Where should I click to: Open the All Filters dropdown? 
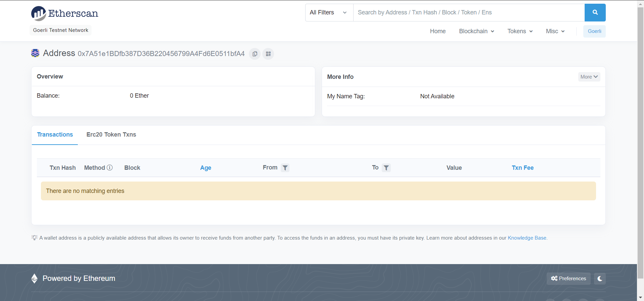coord(329,12)
